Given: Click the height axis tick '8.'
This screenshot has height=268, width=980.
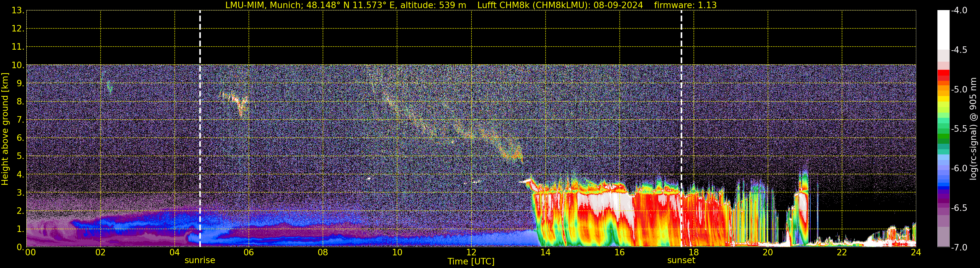Looking at the screenshot, I should (20, 101).
